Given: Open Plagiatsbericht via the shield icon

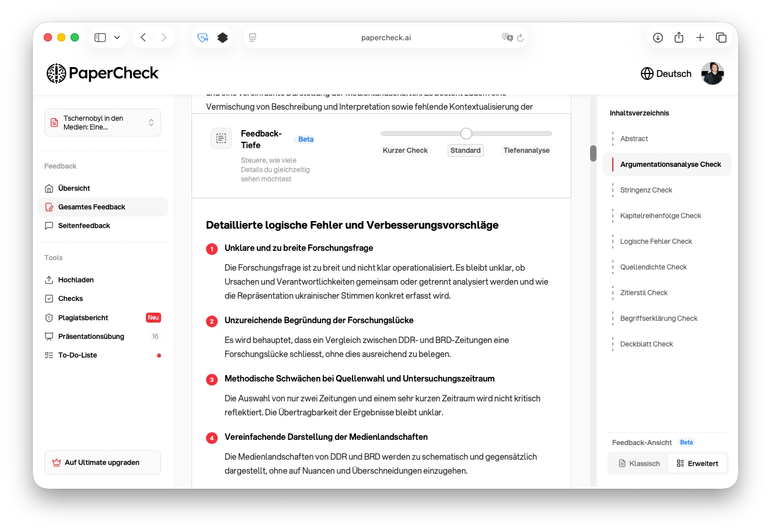Looking at the screenshot, I should [49, 317].
